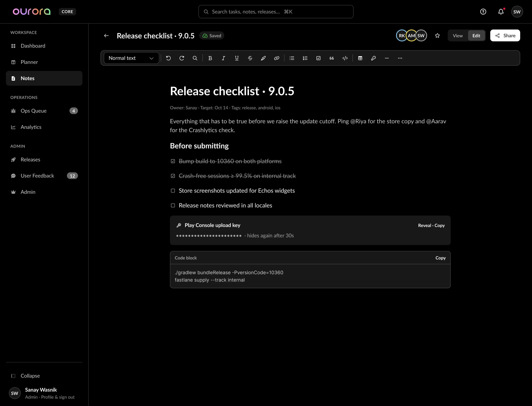This screenshot has width=532, height=406.
Task: Open the Normal text style dropdown
Action: tap(131, 58)
